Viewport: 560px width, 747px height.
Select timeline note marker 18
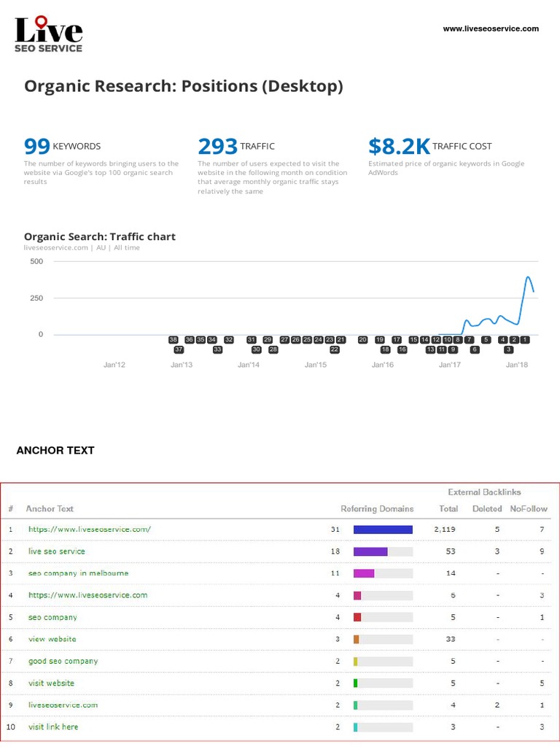click(x=385, y=349)
